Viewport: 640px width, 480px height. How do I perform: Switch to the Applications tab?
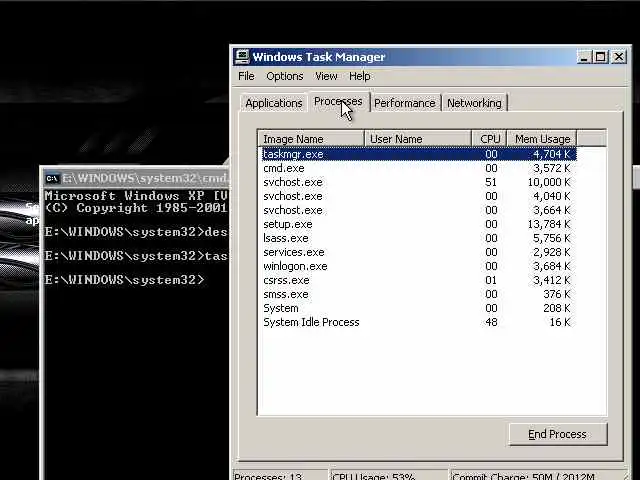273,103
